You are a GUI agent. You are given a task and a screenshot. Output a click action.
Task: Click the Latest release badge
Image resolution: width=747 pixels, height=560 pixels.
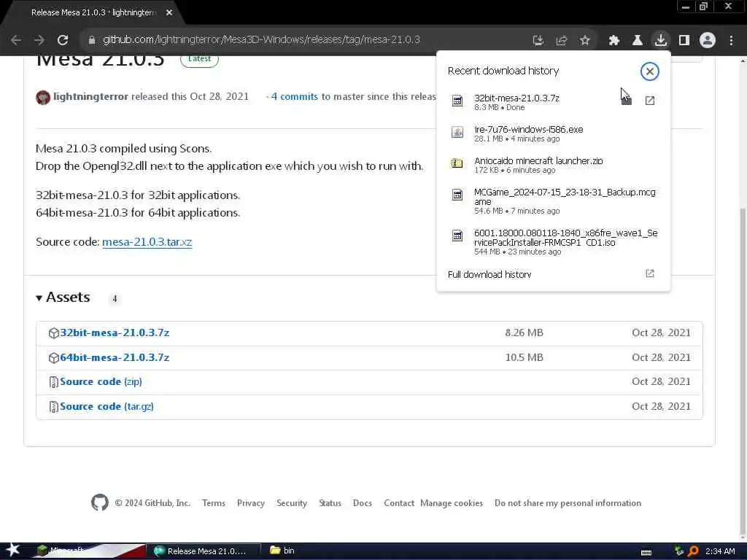click(x=199, y=60)
